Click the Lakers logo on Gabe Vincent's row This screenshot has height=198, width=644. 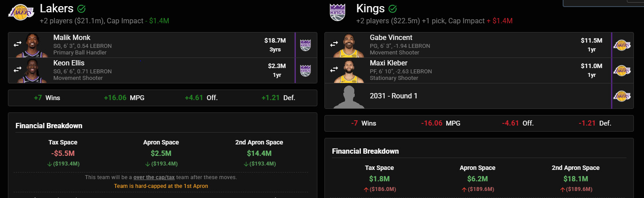pos(622,45)
